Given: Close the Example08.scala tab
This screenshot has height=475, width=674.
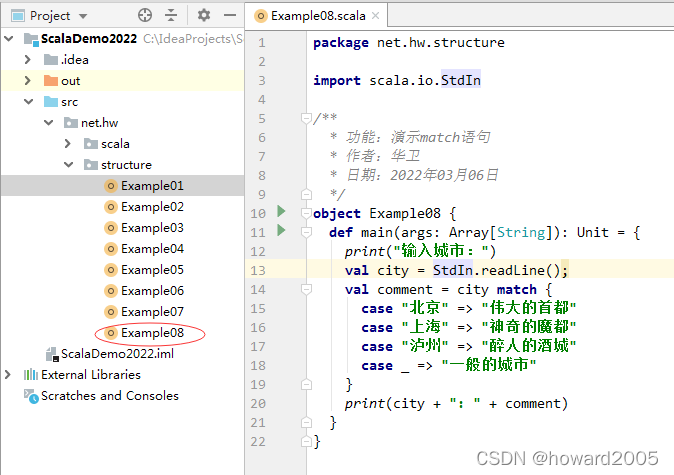Looking at the screenshot, I should point(375,16).
